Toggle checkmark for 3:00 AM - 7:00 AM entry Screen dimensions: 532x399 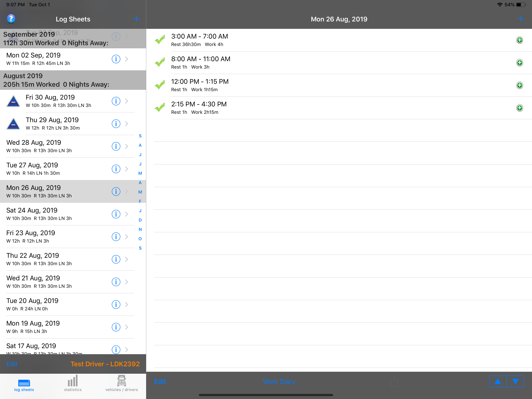160,40
